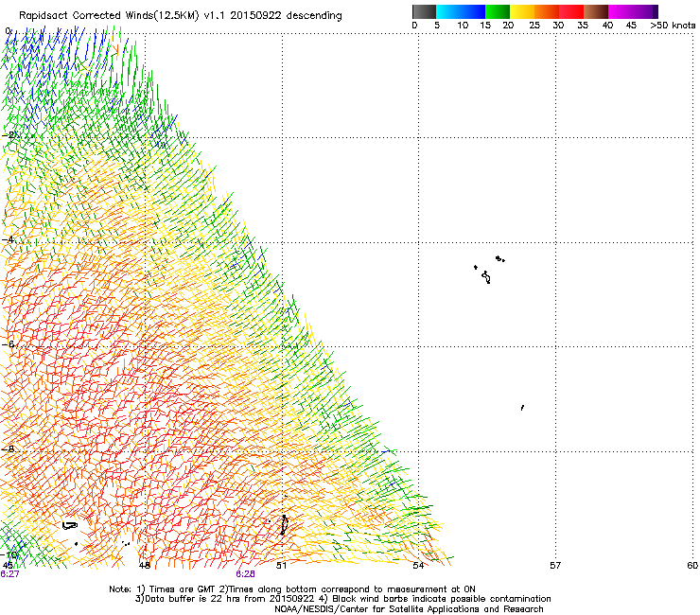Click the isolated small island south of -6
This screenshot has height=615, width=700.
coord(522,408)
